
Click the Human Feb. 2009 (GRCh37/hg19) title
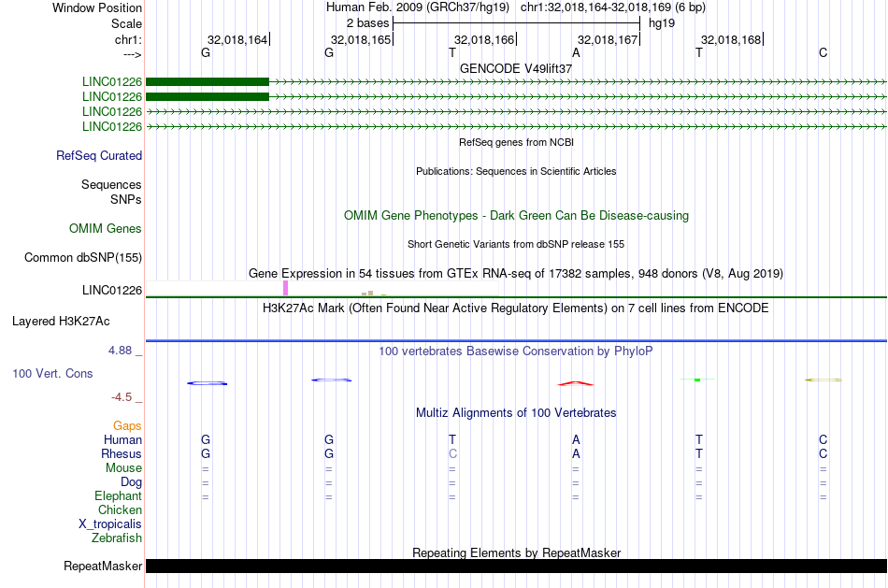(418, 7)
